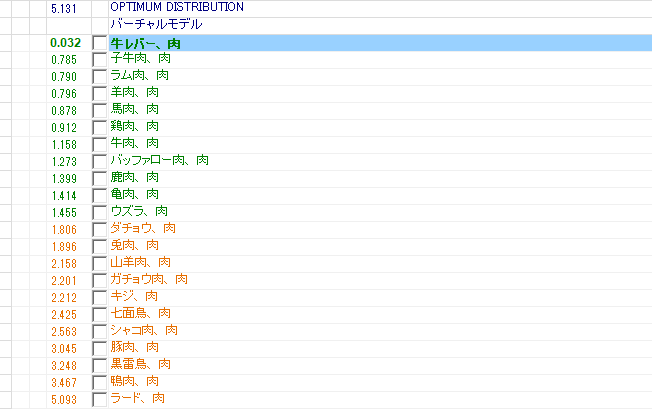
Task: Toggle the checkbox beside 馬肉、肉
Action: (x=99, y=111)
